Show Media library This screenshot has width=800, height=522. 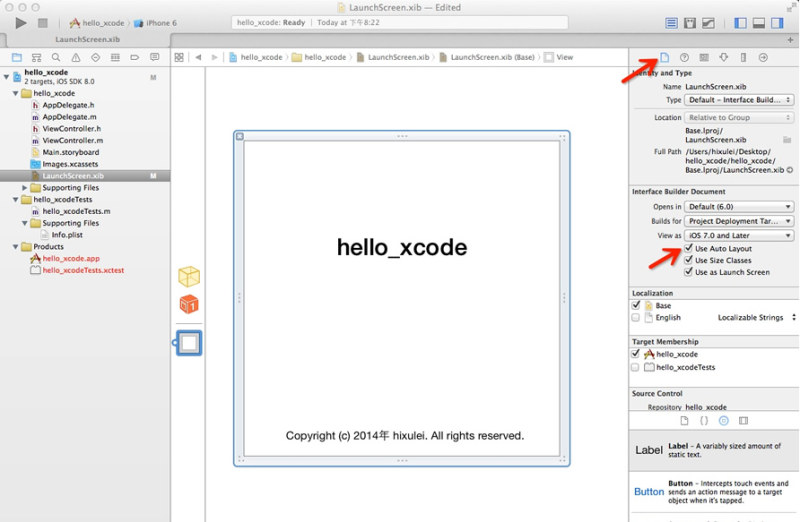click(x=743, y=420)
